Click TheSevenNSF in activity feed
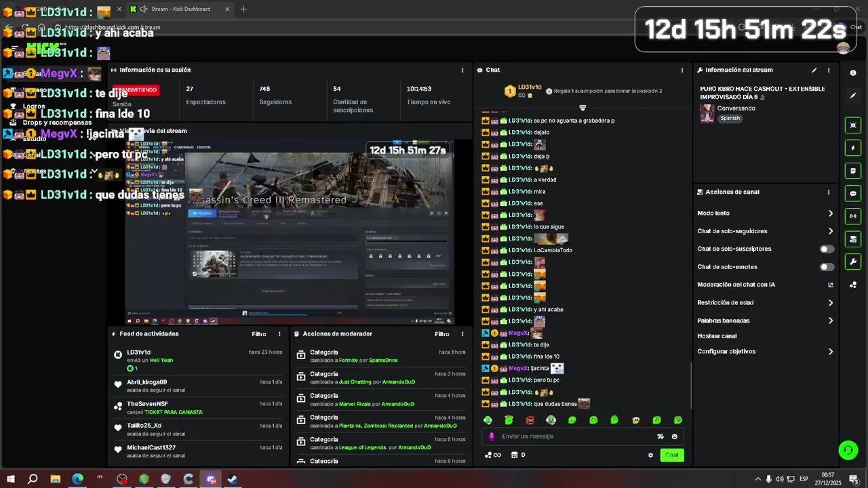 (147, 404)
